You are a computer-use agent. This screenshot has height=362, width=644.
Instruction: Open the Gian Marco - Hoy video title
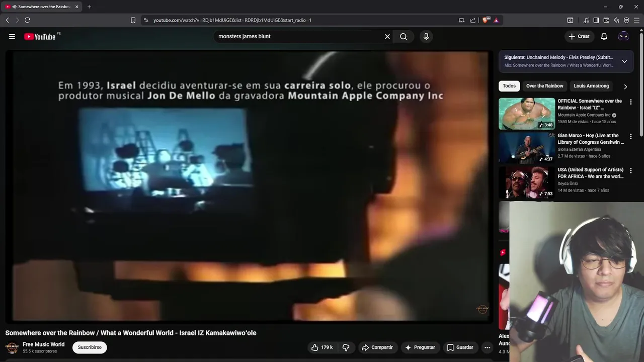point(591,139)
